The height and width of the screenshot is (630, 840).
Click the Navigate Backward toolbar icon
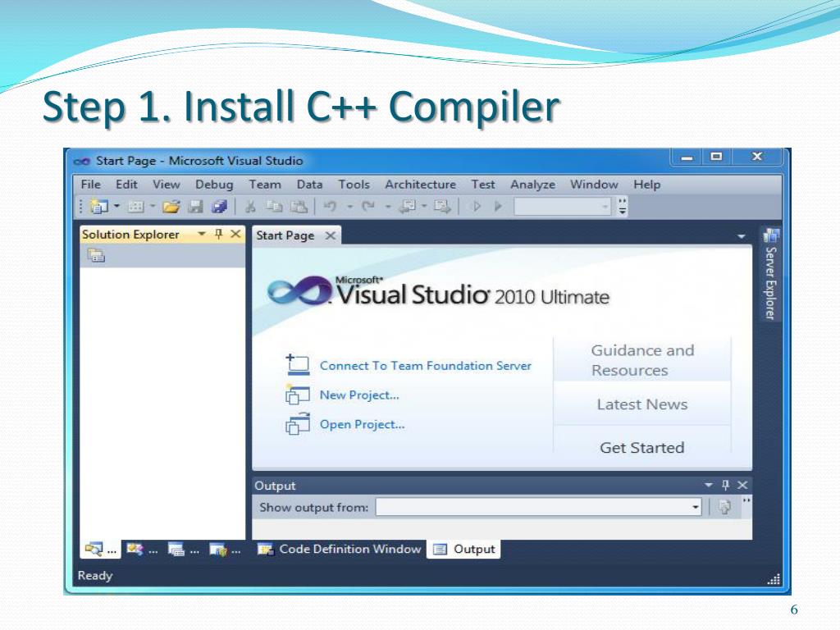pyautogui.click(x=409, y=206)
